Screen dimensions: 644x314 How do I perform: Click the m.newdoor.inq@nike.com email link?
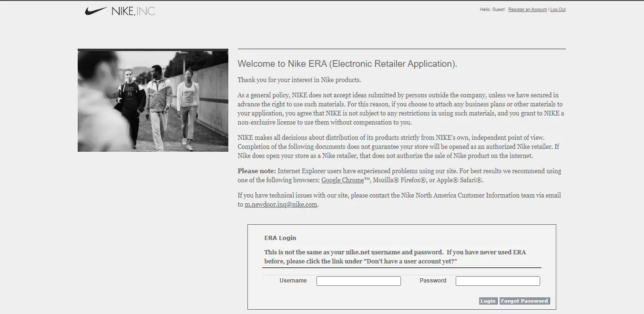[x=281, y=205]
